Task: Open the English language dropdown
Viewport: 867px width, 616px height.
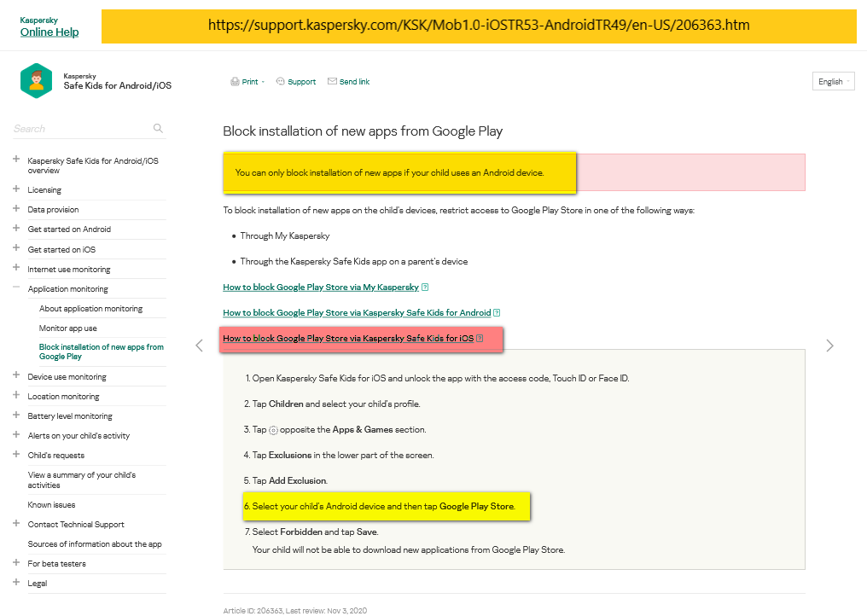Action: tap(833, 82)
